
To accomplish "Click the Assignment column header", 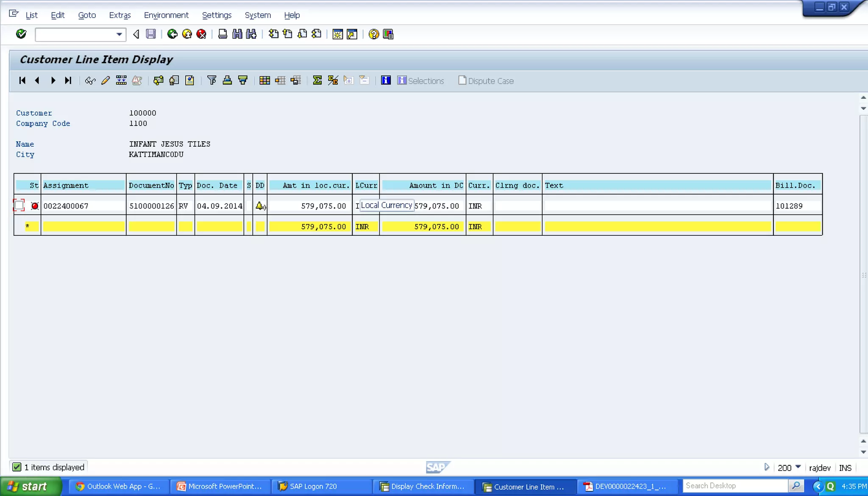I will [83, 185].
